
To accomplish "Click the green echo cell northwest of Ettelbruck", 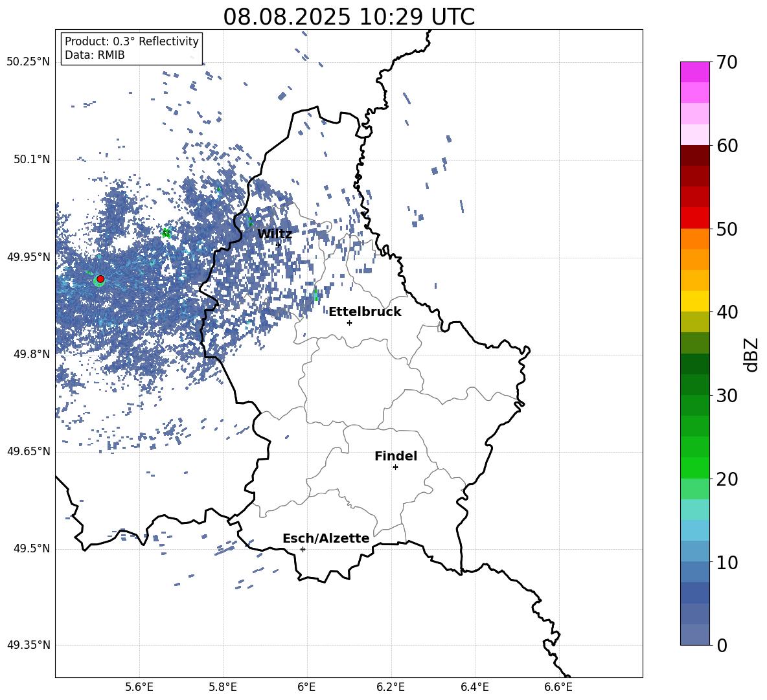I will (x=315, y=294).
